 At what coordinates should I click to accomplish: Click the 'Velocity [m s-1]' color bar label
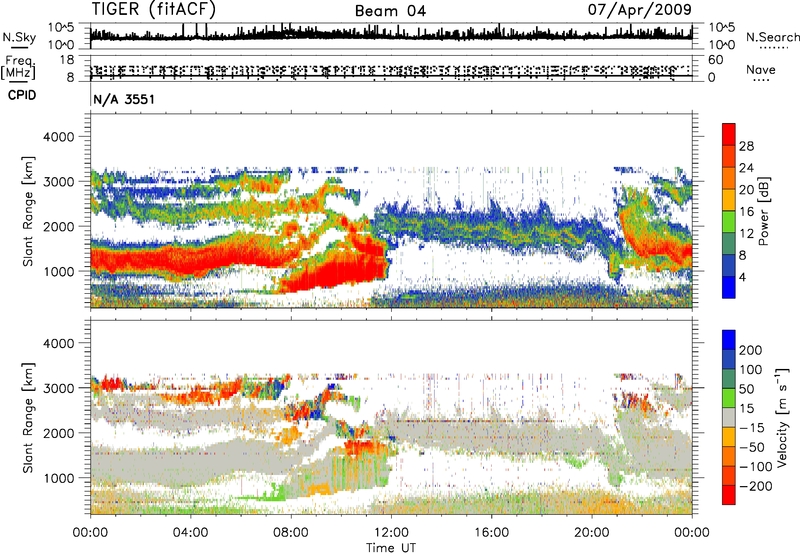coord(782,417)
